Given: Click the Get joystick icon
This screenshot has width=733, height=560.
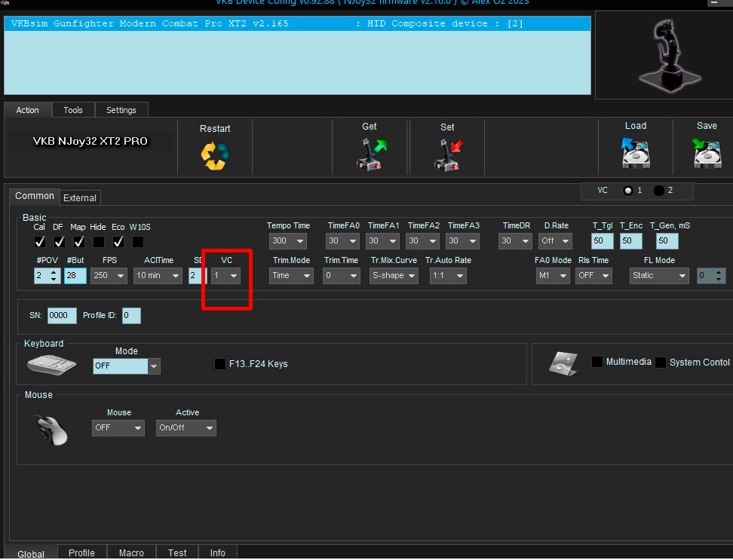Looking at the screenshot, I should click(370, 154).
